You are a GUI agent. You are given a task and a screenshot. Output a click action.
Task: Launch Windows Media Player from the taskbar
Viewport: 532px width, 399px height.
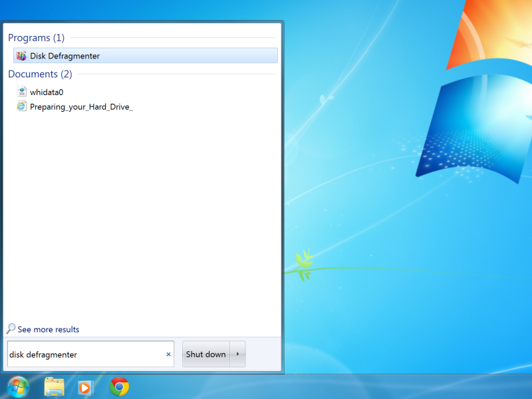click(x=86, y=386)
